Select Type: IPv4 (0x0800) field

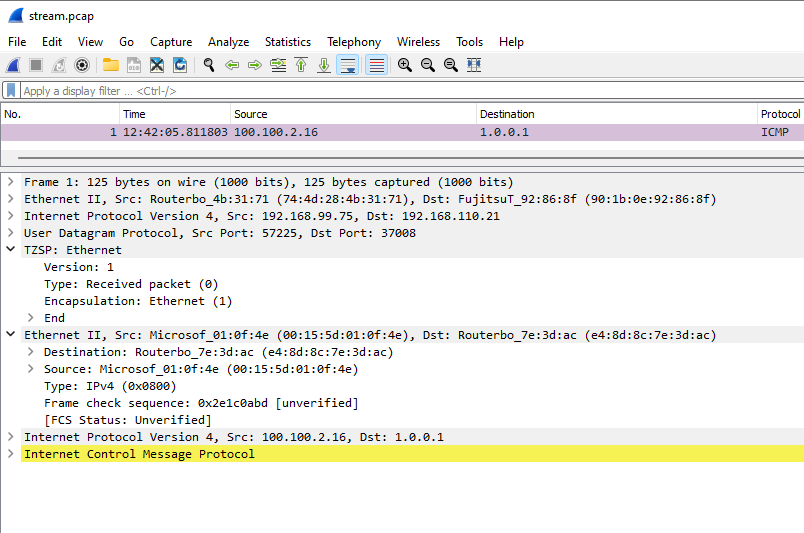pos(110,386)
